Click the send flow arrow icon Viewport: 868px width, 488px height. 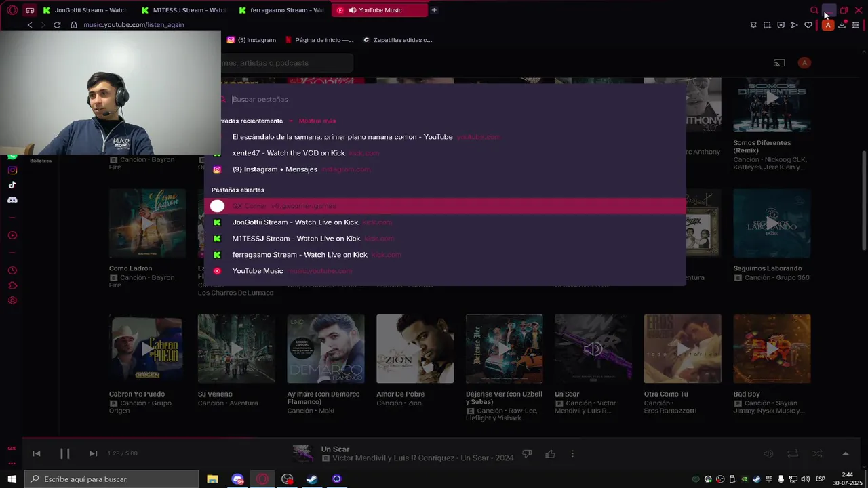794,25
